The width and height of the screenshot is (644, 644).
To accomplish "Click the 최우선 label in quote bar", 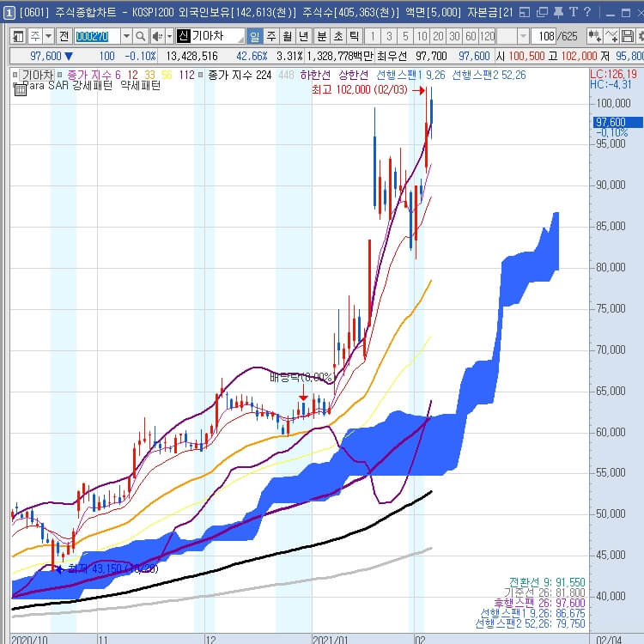I will click(392, 57).
